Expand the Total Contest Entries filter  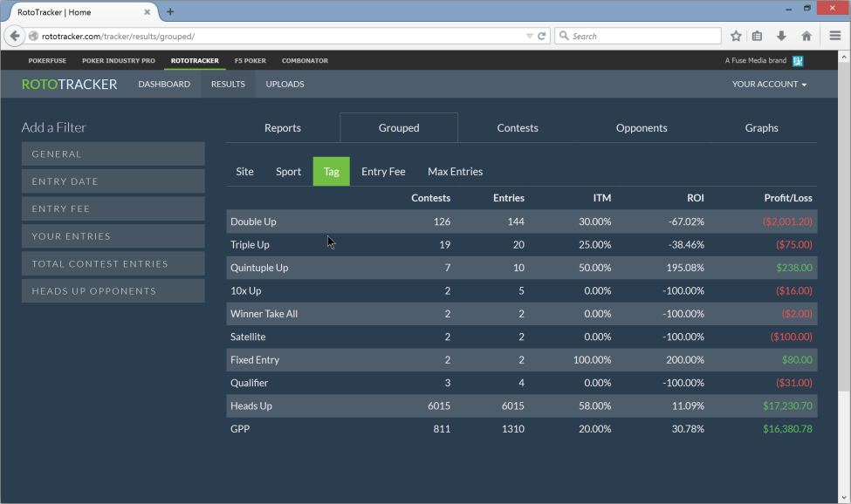[x=113, y=264]
